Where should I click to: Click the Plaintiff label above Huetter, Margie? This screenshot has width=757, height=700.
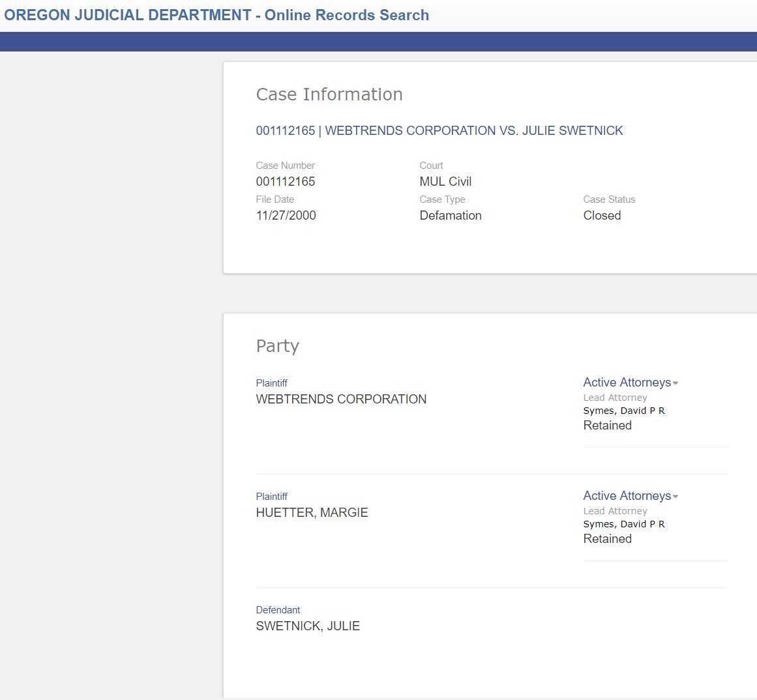point(271,497)
